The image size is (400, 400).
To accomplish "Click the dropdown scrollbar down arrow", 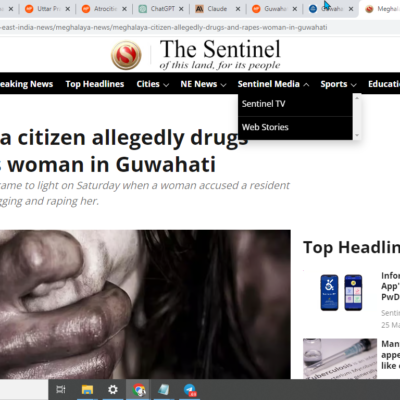I will (x=357, y=135).
